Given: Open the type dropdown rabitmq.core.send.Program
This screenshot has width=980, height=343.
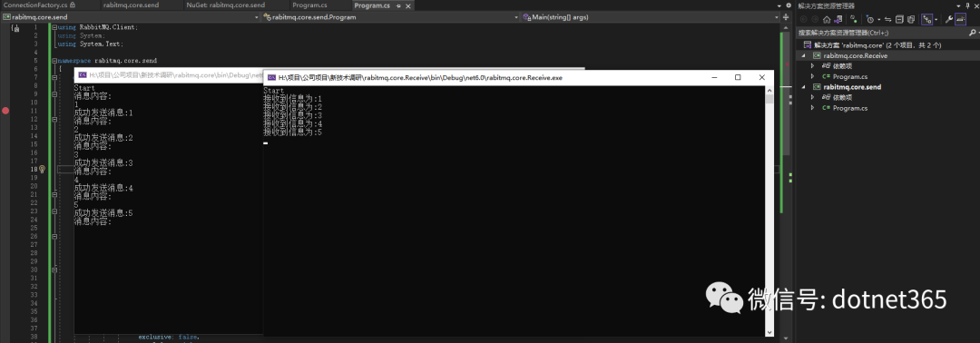Looking at the screenshot, I should point(390,17).
